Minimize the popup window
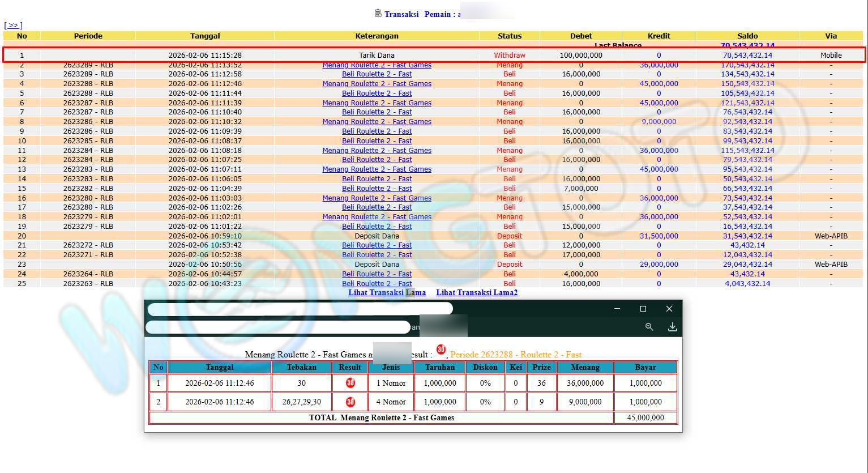The width and height of the screenshot is (868, 473). pyautogui.click(x=617, y=309)
